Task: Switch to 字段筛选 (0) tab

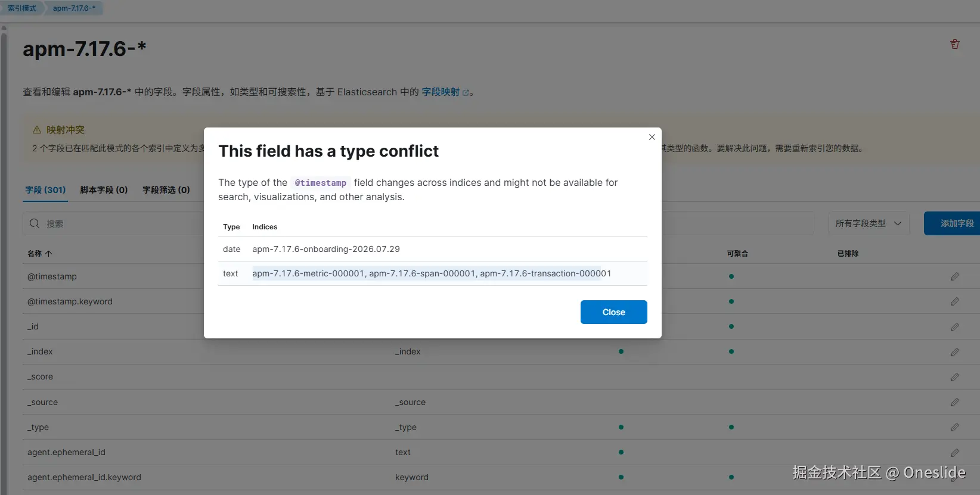Action: point(166,190)
